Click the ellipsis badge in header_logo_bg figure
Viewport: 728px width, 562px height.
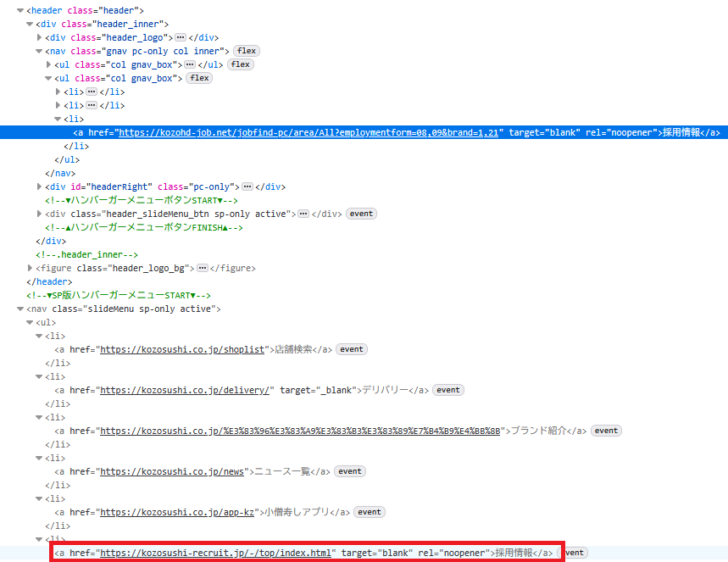[203, 268]
